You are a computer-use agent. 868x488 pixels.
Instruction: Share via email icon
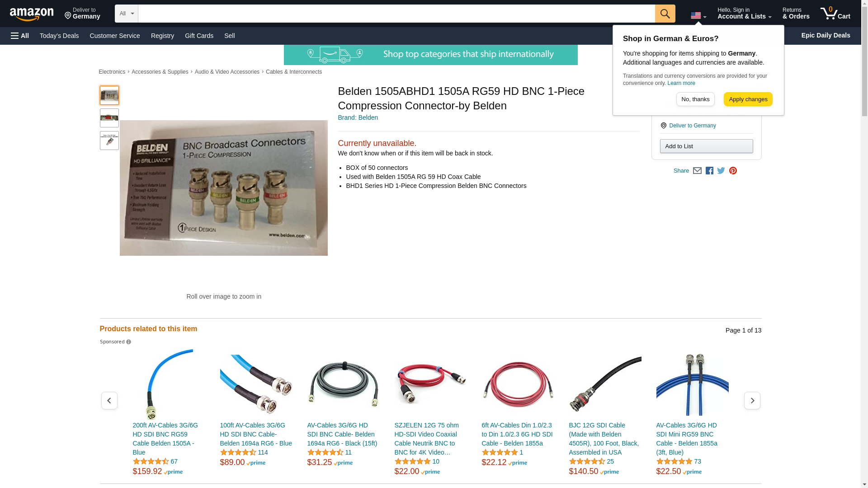[697, 171]
